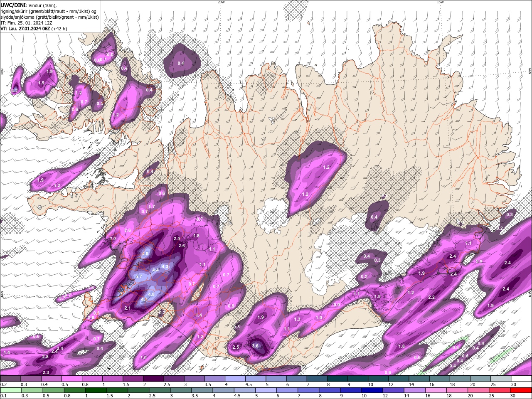
Task: Click the 20W longitude label
Action: click(x=221, y=2)
